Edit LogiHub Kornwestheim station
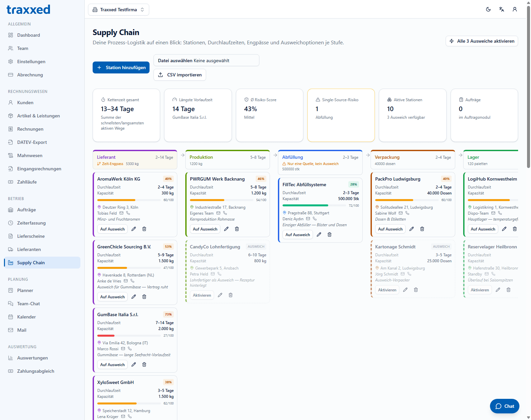This screenshot has width=531, height=420. 504,229
